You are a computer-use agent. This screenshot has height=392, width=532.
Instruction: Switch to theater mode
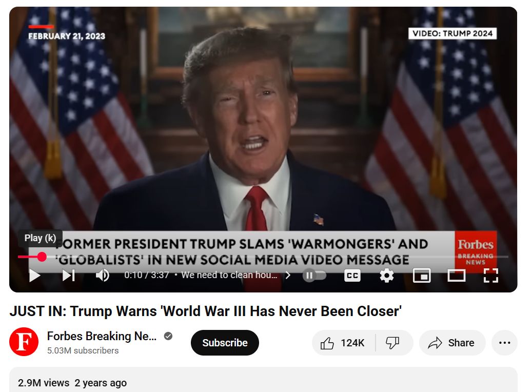pyautogui.click(x=457, y=275)
